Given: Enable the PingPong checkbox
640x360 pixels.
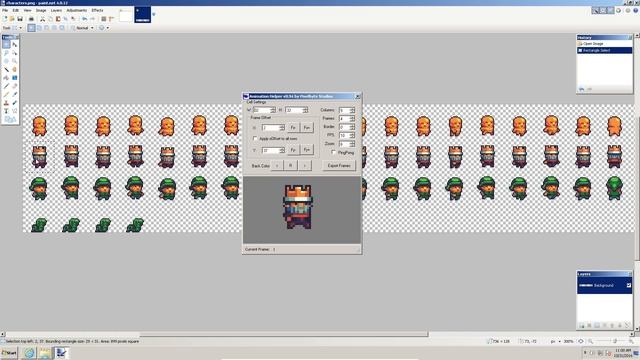Looking at the screenshot, I should (333, 152).
